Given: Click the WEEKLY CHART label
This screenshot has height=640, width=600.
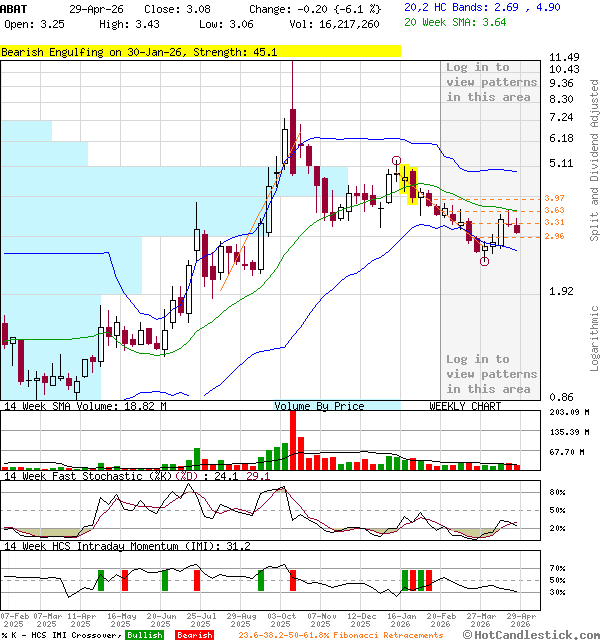Looking at the screenshot, I should [x=465, y=406].
